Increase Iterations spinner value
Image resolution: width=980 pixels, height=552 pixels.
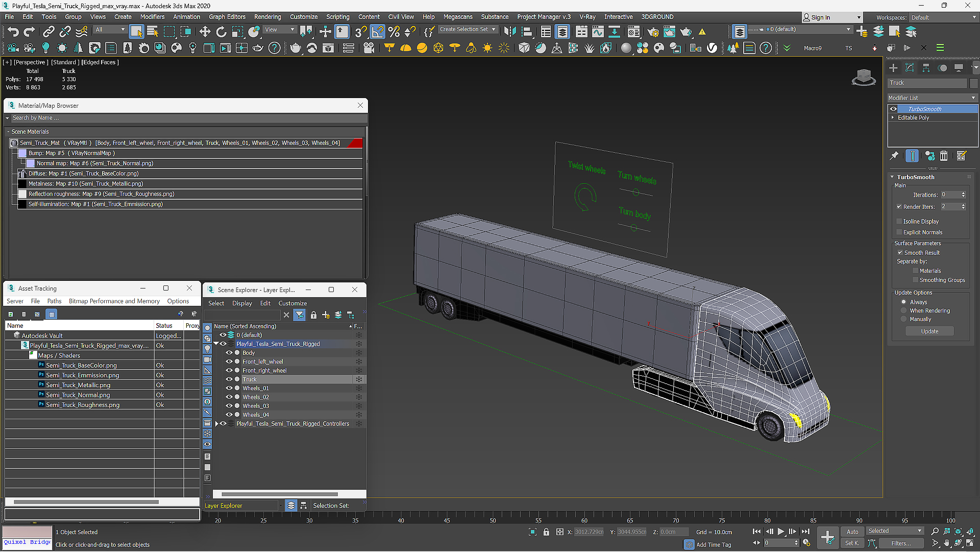pos(963,193)
